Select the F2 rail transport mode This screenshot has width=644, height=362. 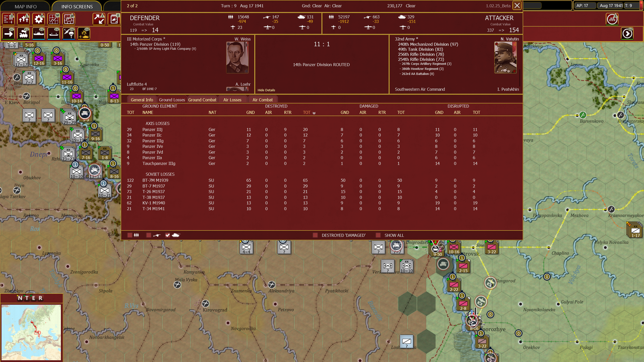pyautogui.click(x=23, y=33)
